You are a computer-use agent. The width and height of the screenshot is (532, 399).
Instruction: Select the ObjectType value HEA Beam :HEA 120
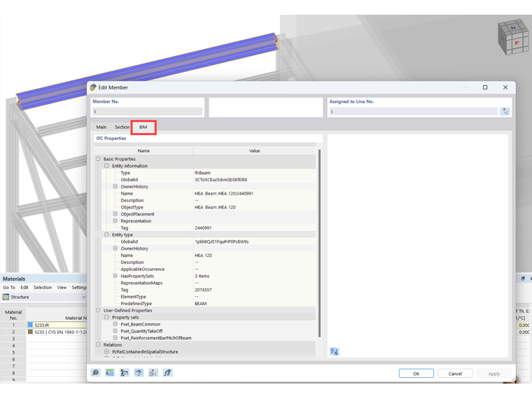click(x=215, y=207)
